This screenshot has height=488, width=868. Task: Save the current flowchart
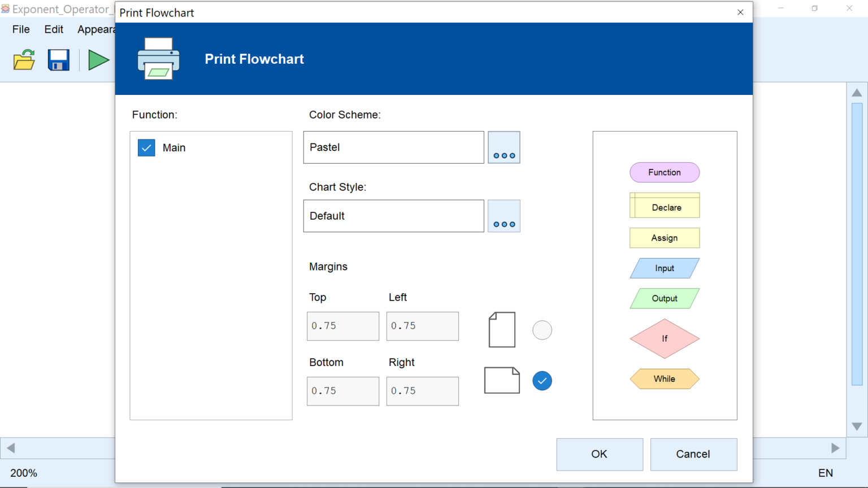[58, 60]
